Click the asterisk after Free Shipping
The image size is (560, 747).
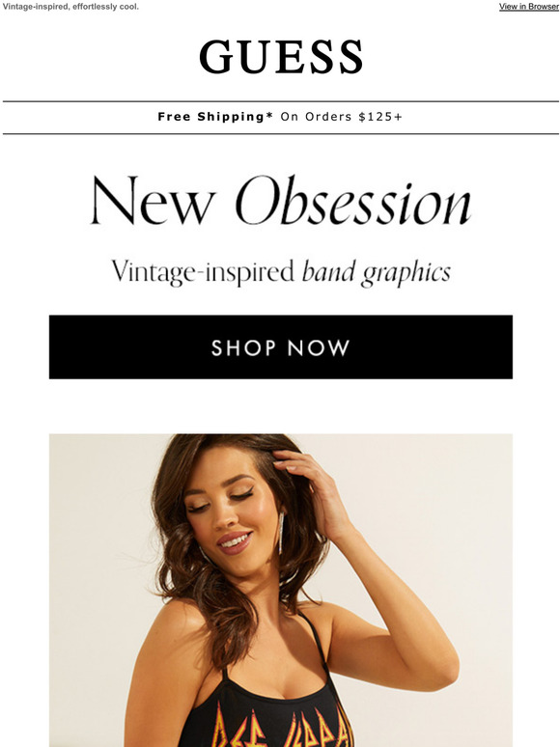269,115
